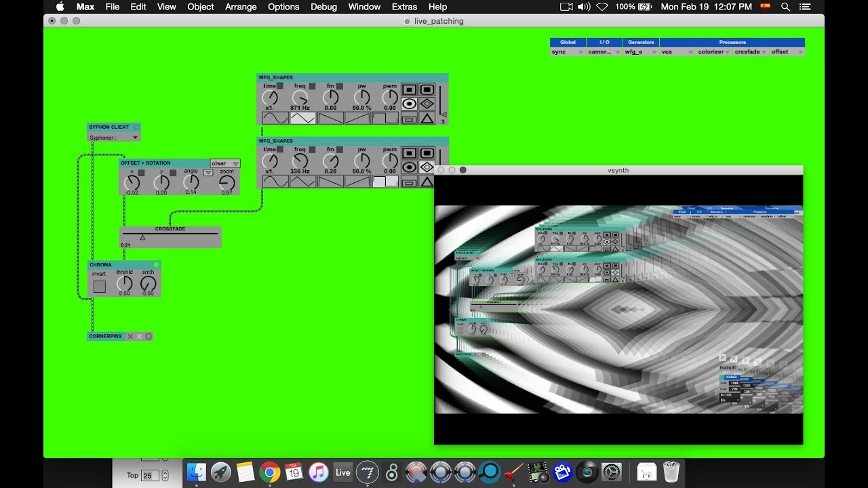Select sine waveform in top WFG_SHAPES
Screen dimensions: 868x488
point(275,118)
